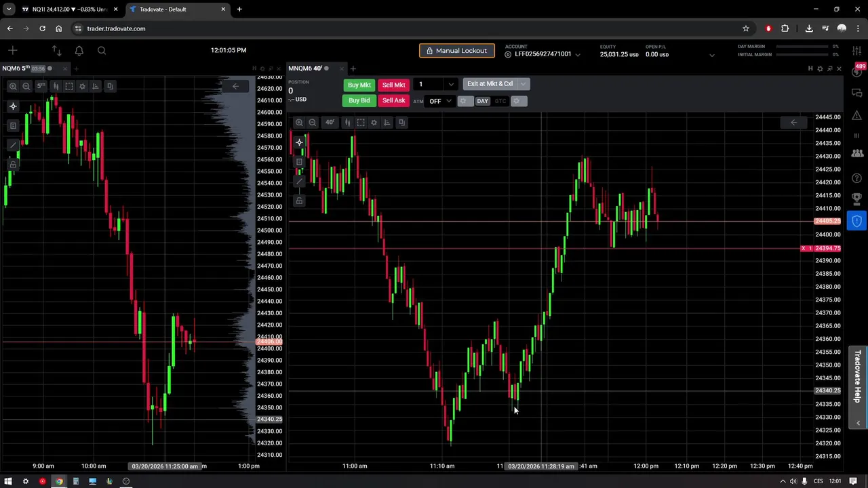Open the Tradovate Help side tab
Image resolution: width=868 pixels, height=488 pixels.
(x=858, y=387)
